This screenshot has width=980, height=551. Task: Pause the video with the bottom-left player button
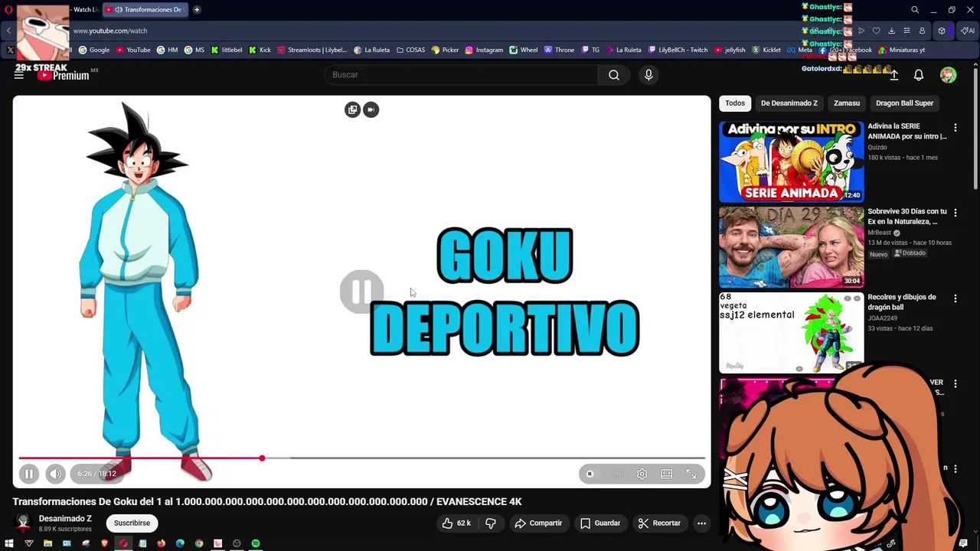point(28,474)
